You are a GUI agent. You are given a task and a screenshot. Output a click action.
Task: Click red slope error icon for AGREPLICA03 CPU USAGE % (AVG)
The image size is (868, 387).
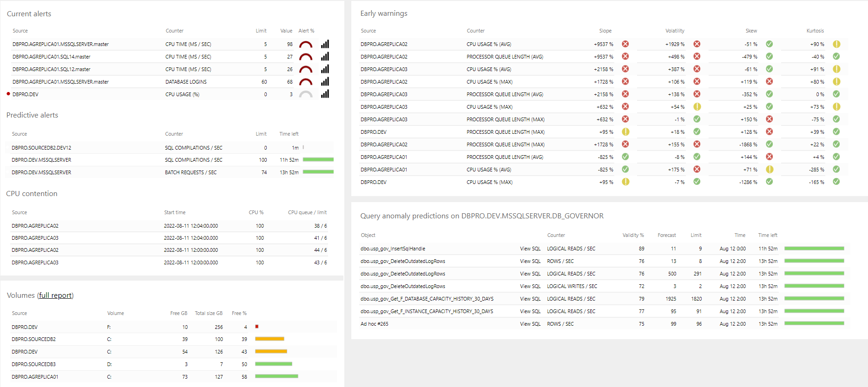[625, 69]
